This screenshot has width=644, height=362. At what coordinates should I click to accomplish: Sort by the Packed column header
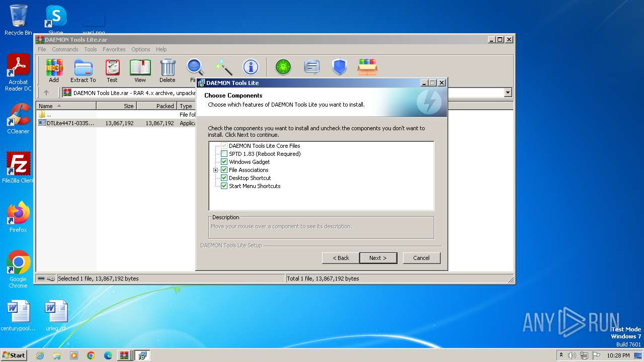point(156,106)
